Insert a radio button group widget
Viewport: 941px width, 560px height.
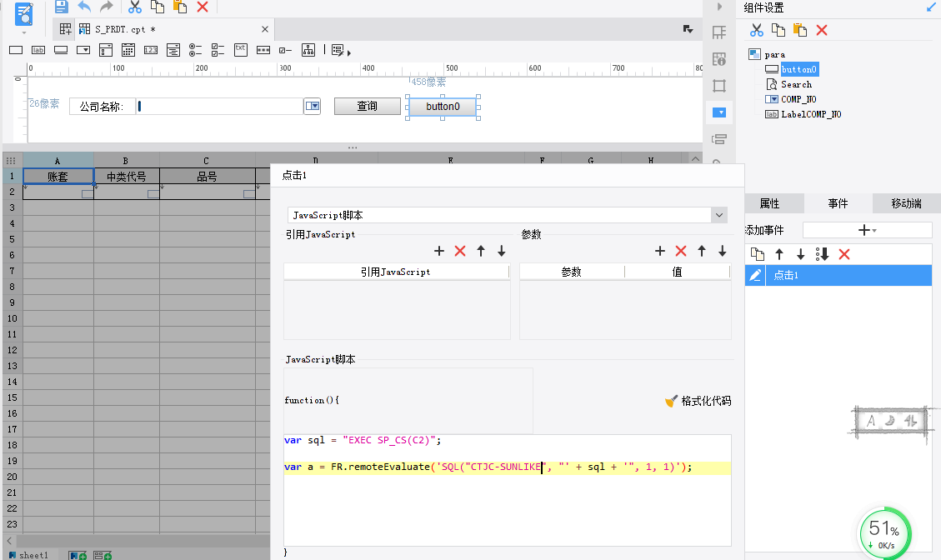(x=196, y=51)
